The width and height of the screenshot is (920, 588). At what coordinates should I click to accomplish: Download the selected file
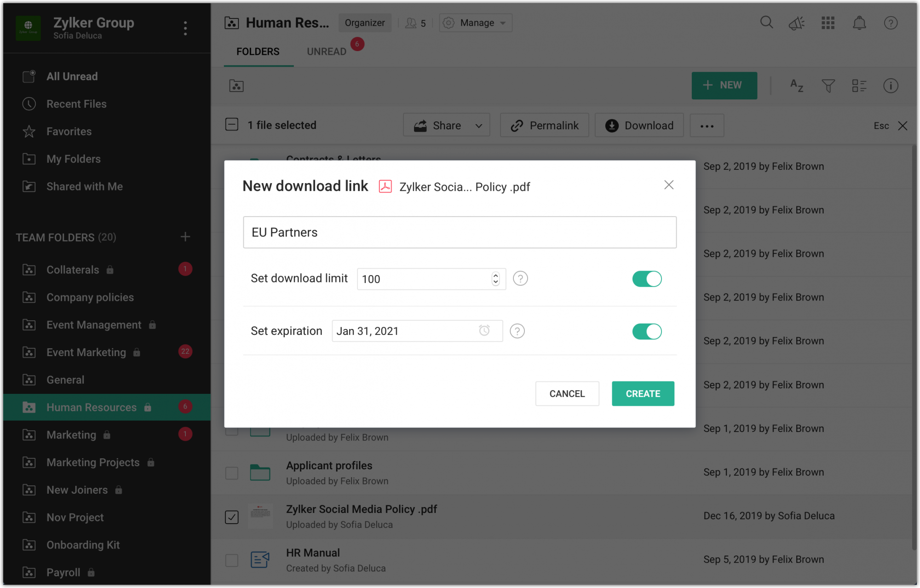[x=639, y=125]
